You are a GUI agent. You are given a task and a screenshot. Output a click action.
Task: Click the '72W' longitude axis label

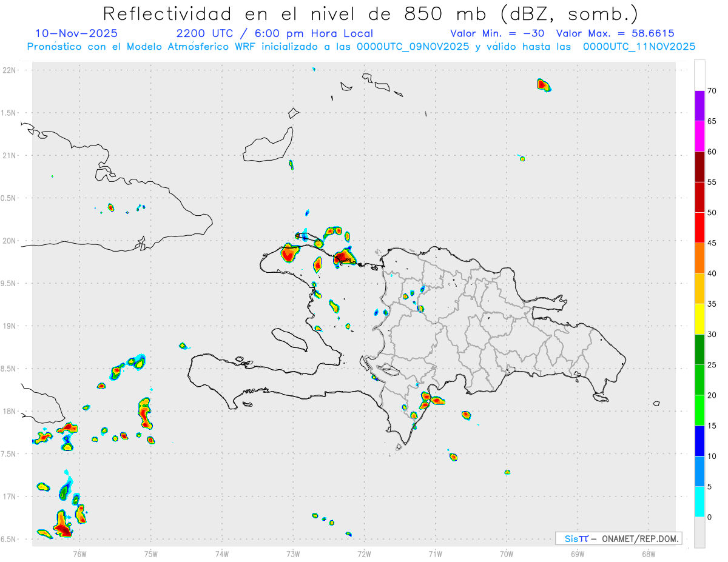tap(364, 554)
